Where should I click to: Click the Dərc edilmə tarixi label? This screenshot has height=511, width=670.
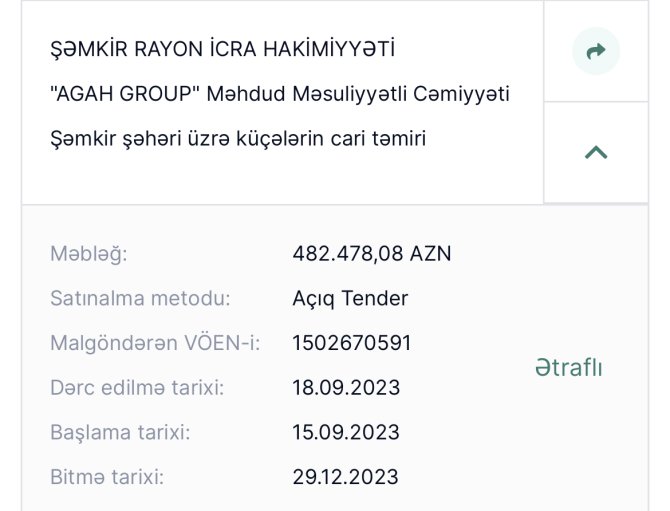pos(137,388)
